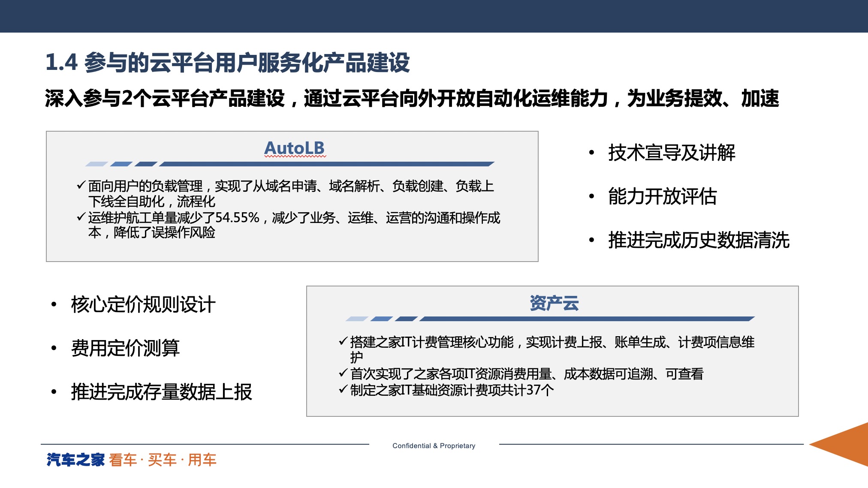Select the bullet '制定之家IT基础资源计费项共计37个'

point(446,390)
